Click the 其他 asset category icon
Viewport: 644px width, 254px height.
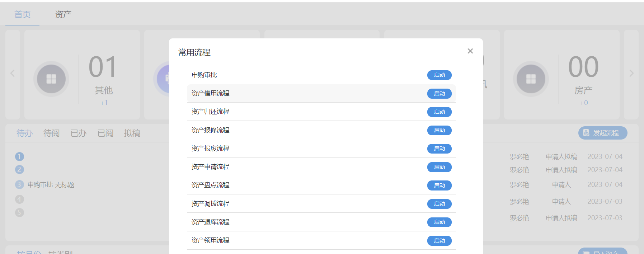[x=51, y=79]
